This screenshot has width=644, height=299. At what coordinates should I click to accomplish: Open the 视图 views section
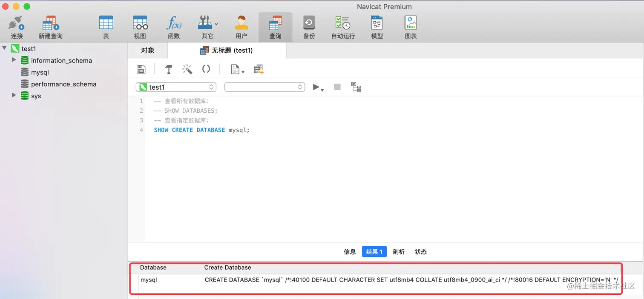tap(140, 27)
